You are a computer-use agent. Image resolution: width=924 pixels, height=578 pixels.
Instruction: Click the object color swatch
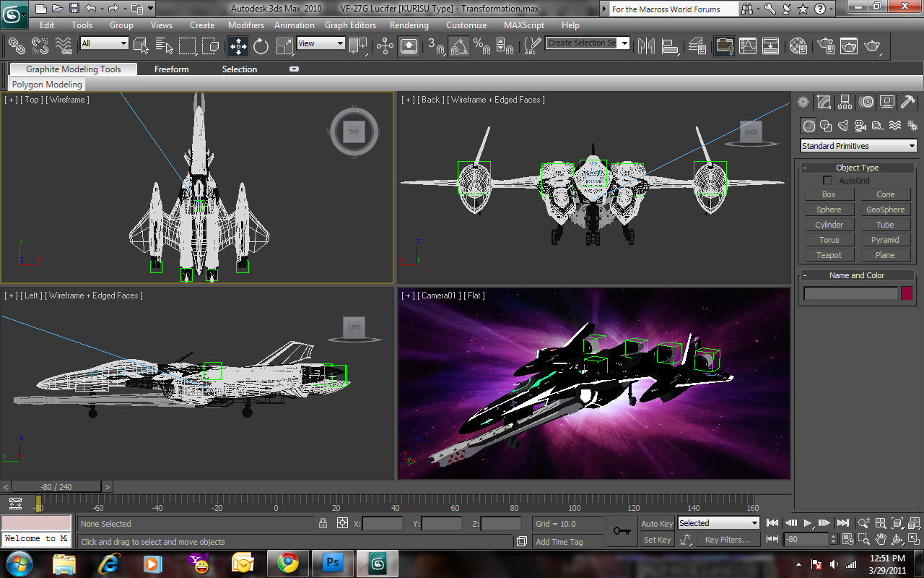907,293
